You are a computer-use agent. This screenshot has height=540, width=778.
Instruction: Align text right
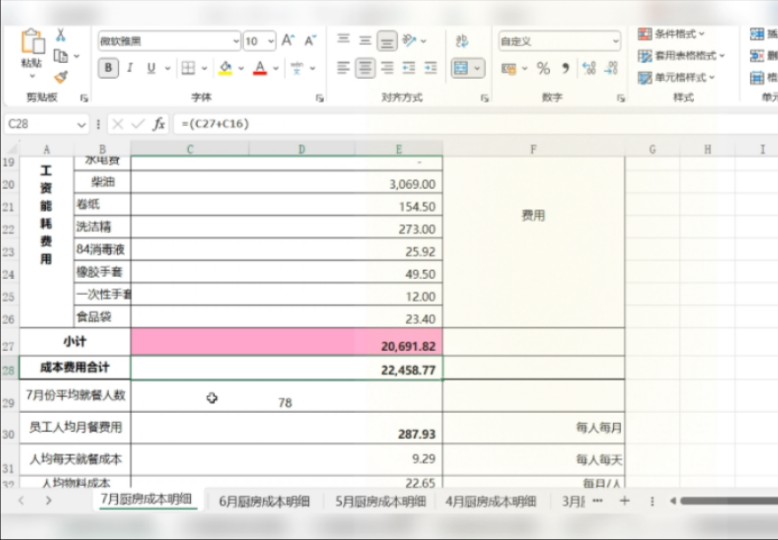click(x=387, y=68)
